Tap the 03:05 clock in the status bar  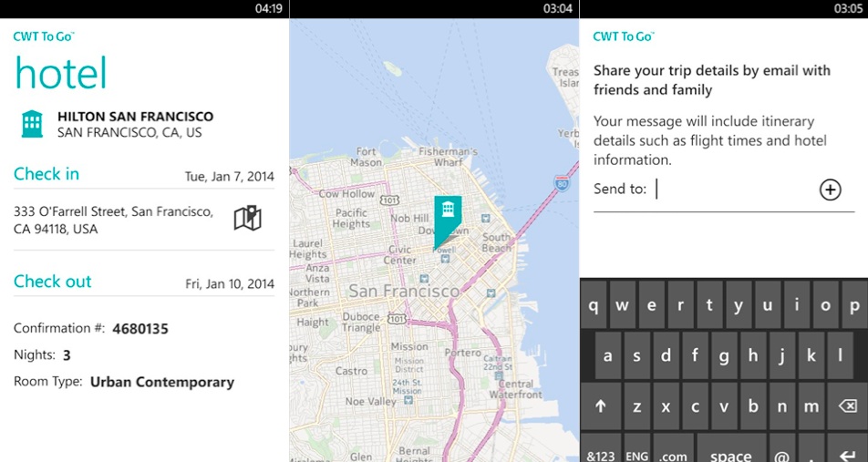point(848,8)
